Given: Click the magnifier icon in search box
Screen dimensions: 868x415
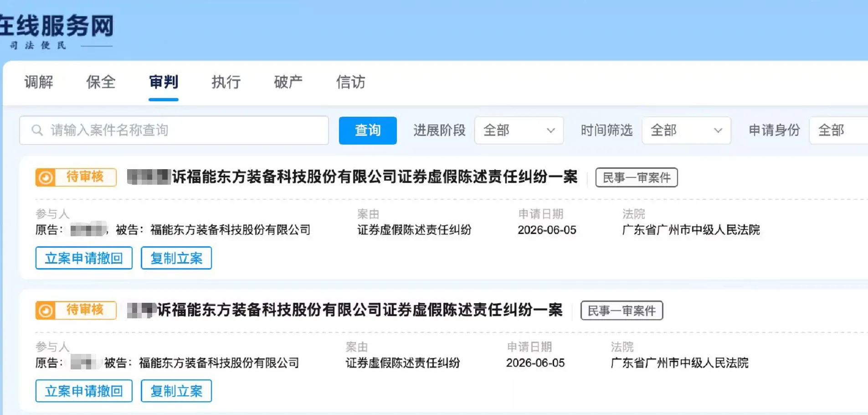Looking at the screenshot, I should coord(37,130).
